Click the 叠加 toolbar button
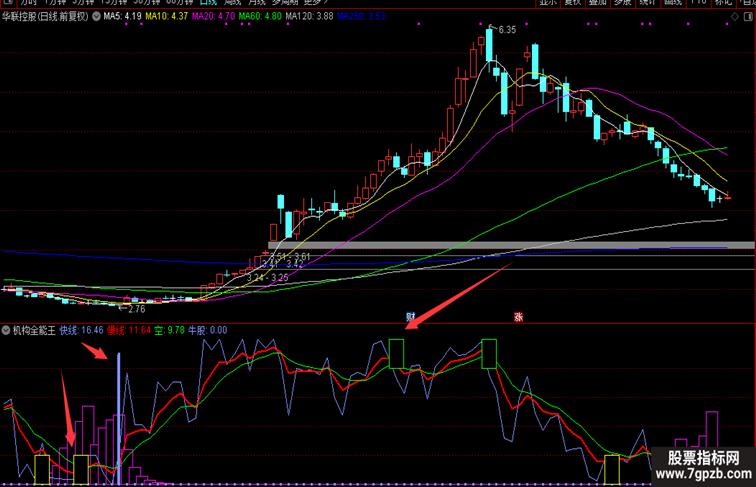Screen dimensions: 756x487 tap(597, 2)
